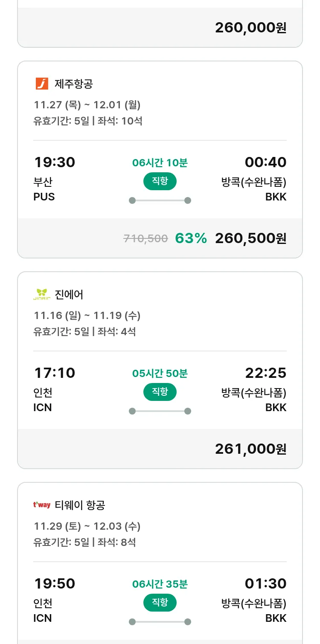This screenshot has height=644, width=320.
Task: Tap the 19:30 Busan departure time
Action: coord(55,162)
